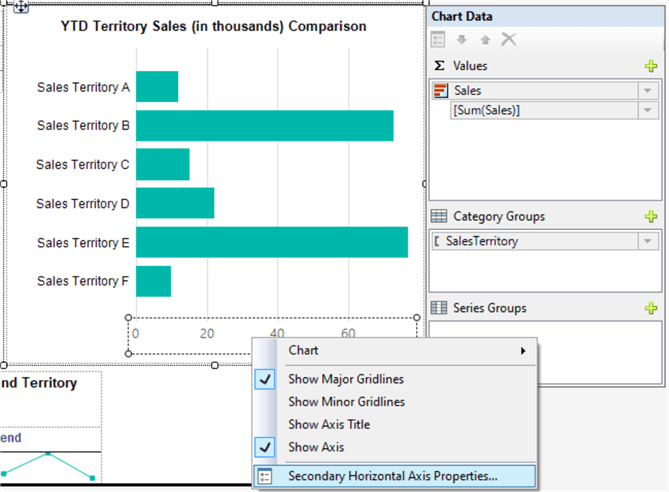
Task: Enable Show Minor Gridlines
Action: point(346,402)
